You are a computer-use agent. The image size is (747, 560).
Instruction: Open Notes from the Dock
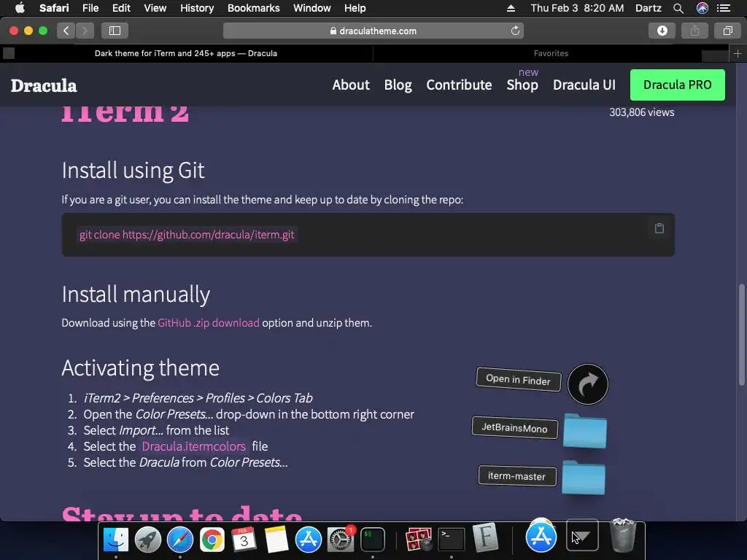[276, 540]
